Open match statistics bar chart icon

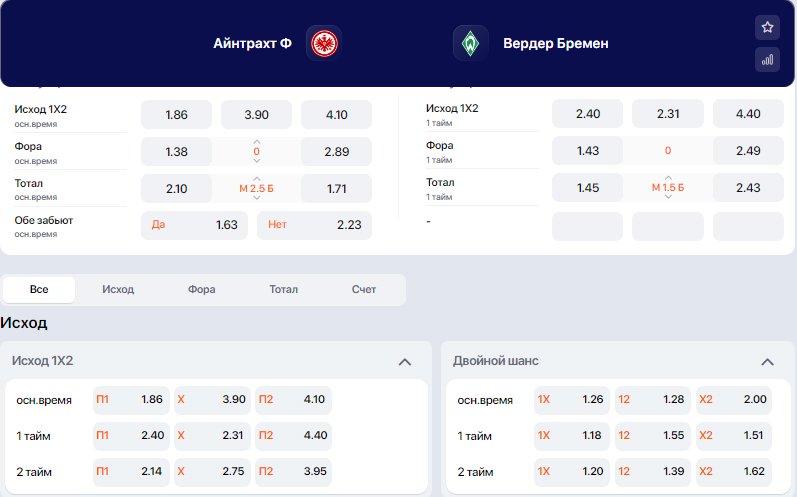(x=767, y=60)
